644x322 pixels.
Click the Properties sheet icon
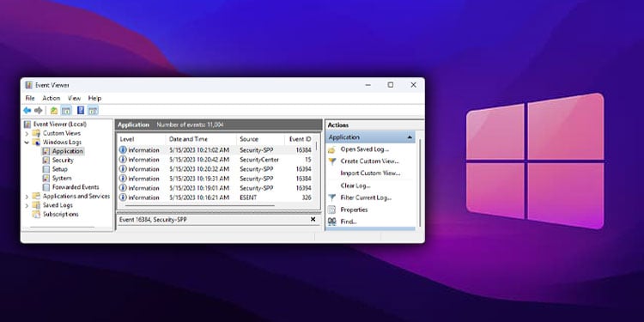point(331,210)
